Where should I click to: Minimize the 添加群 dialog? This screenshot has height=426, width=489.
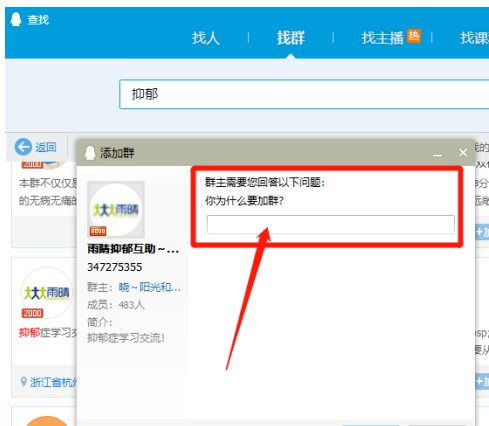tap(437, 154)
